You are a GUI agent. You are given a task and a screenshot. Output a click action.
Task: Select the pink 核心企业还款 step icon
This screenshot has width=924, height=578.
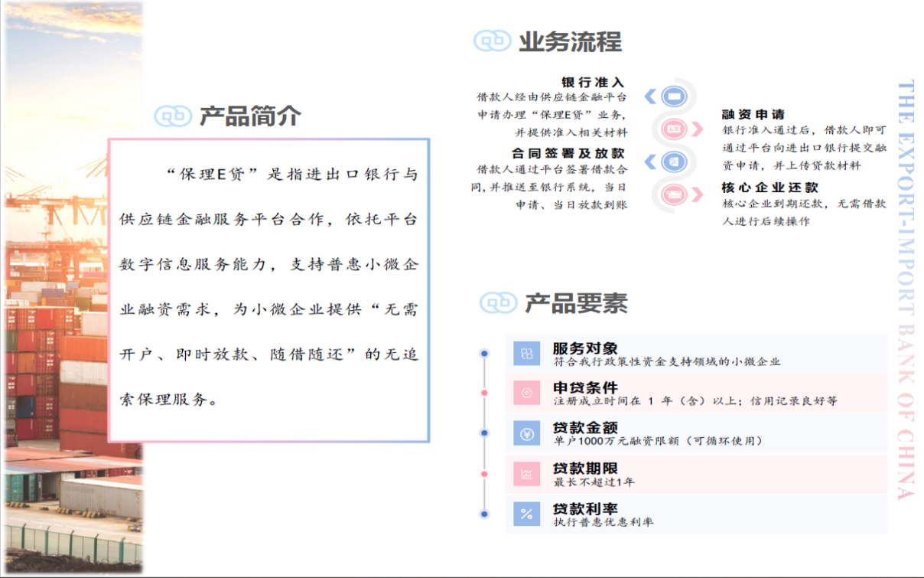click(674, 194)
